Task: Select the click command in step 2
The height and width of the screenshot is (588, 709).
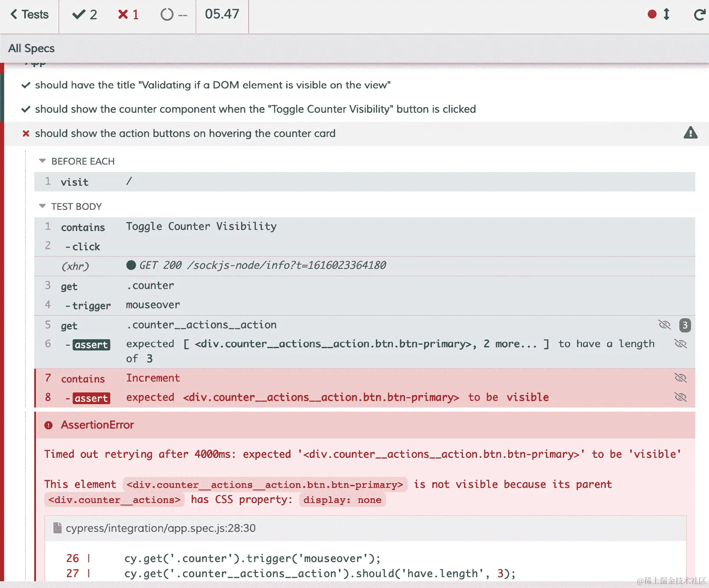Action: 364,246
